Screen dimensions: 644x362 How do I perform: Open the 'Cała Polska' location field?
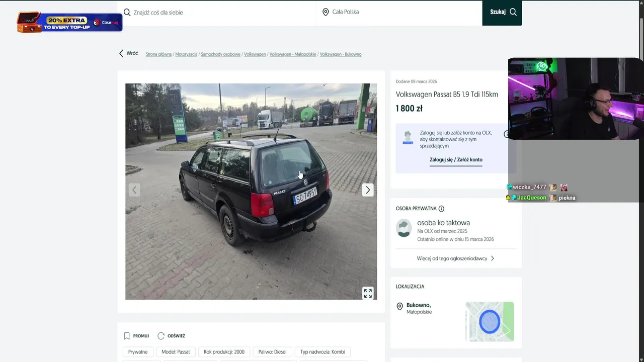[x=400, y=13]
